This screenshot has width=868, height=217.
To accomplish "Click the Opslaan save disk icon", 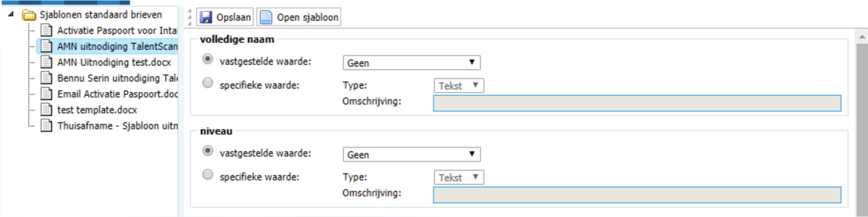I will coord(206,17).
